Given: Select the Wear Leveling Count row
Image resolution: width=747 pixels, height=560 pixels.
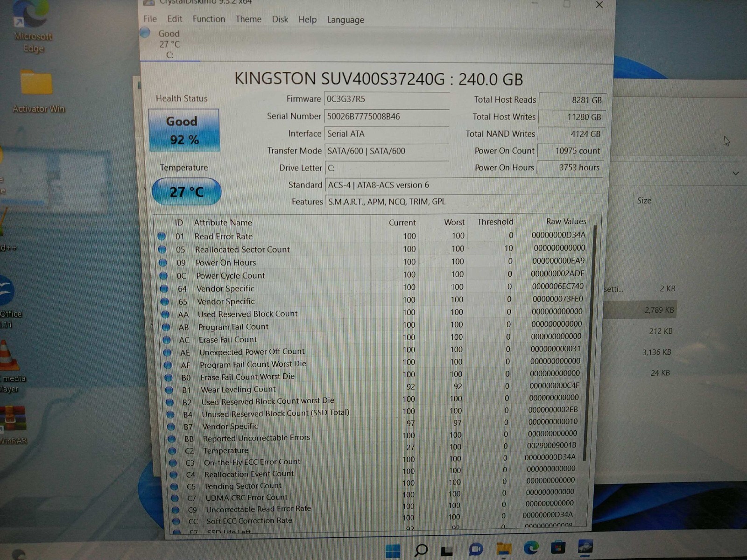Looking at the screenshot, I should coord(374,388).
